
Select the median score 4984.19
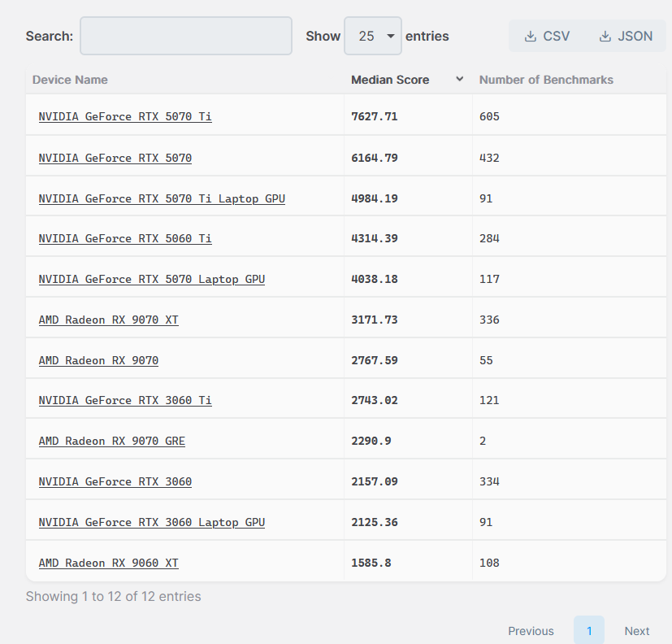[375, 198]
